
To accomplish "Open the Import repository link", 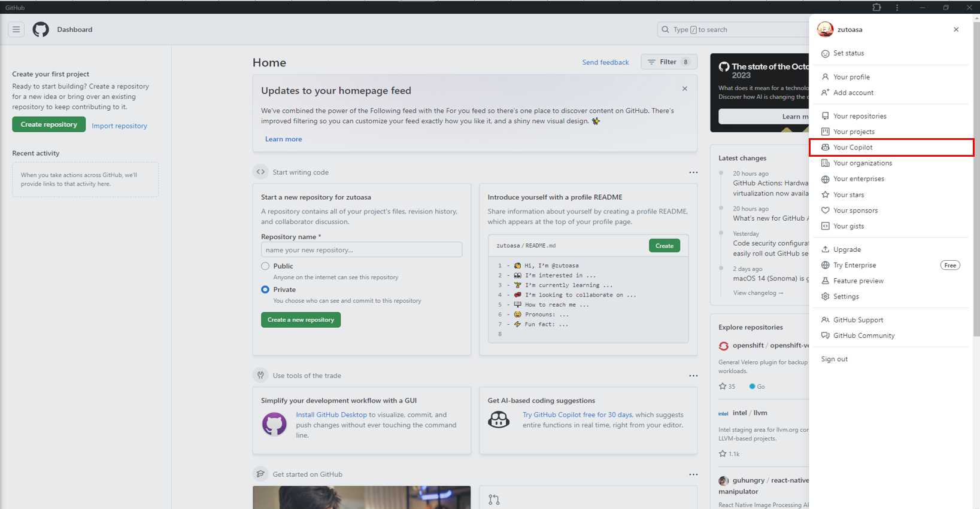I will pyautogui.click(x=119, y=126).
